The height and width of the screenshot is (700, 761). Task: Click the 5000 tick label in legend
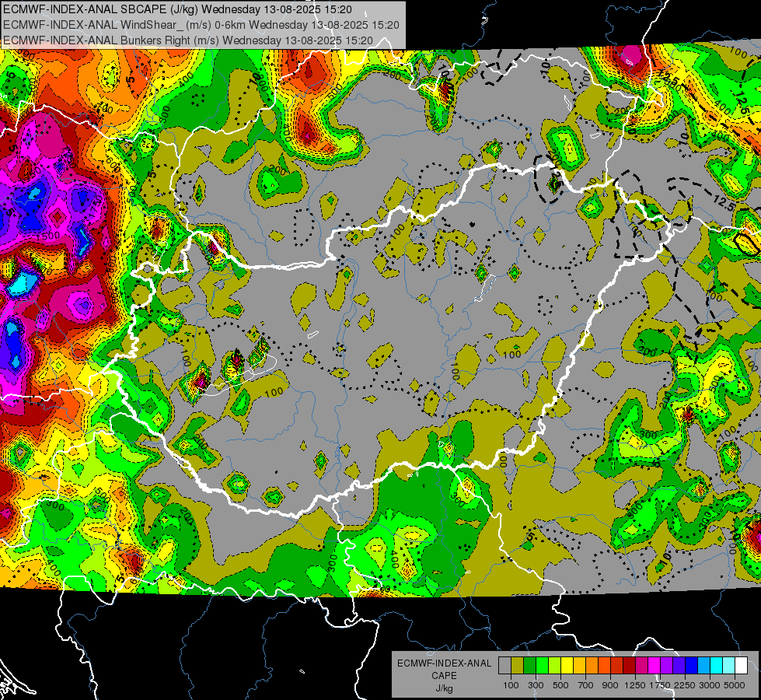pos(735,685)
